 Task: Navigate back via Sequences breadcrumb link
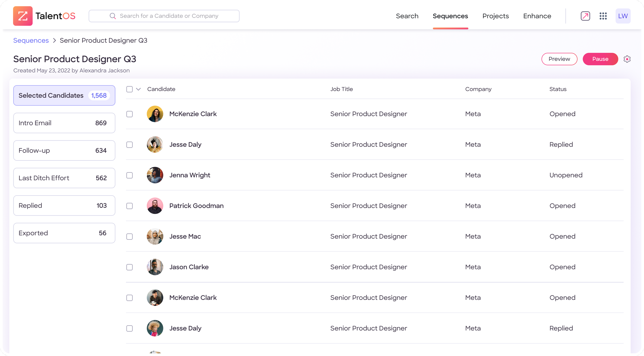point(31,40)
